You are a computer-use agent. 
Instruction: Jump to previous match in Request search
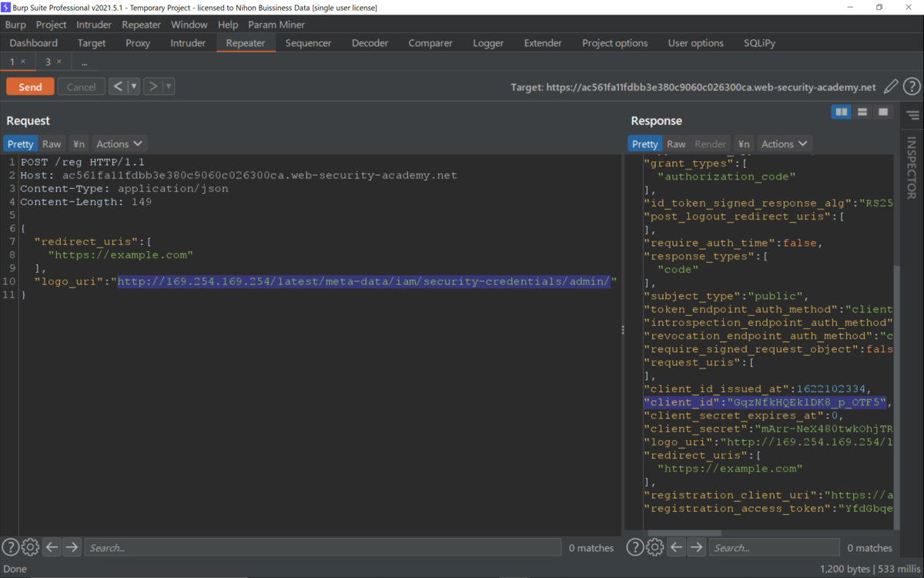(52, 547)
